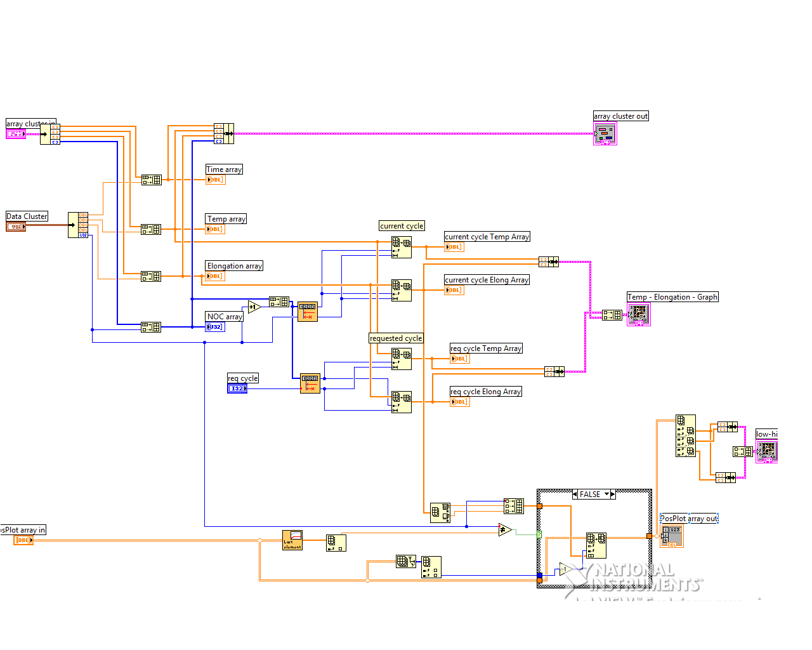Image resolution: width=812 pixels, height=650 pixels.
Task: Select the build array node before Time array
Action: [151, 180]
